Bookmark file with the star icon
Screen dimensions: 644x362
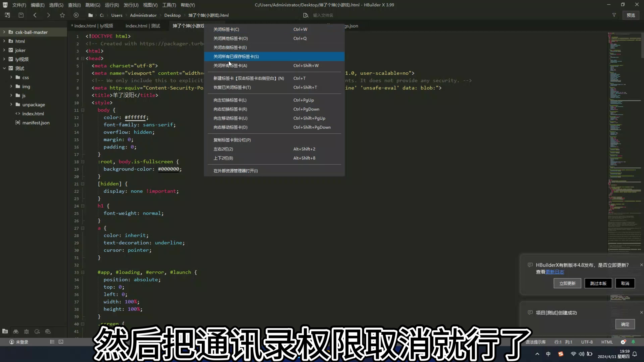point(62,15)
